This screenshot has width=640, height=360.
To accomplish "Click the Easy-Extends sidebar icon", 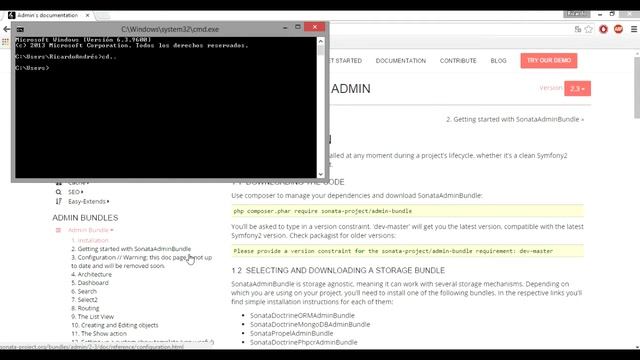I will (x=58, y=201).
